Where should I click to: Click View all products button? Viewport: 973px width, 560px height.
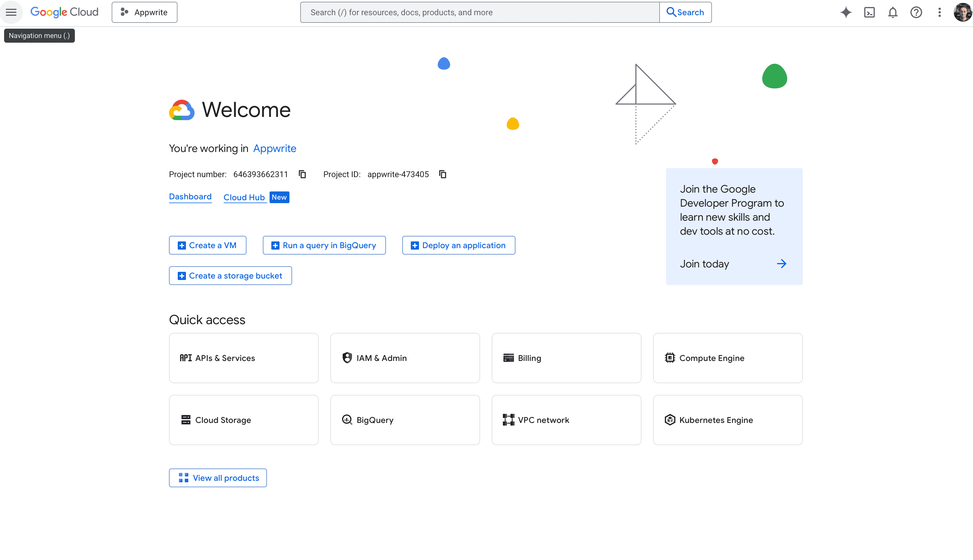click(218, 478)
